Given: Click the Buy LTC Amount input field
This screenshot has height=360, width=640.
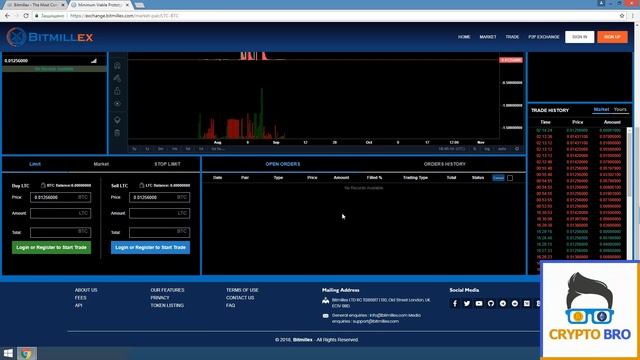Looking at the screenshot, I should click(x=60, y=213).
